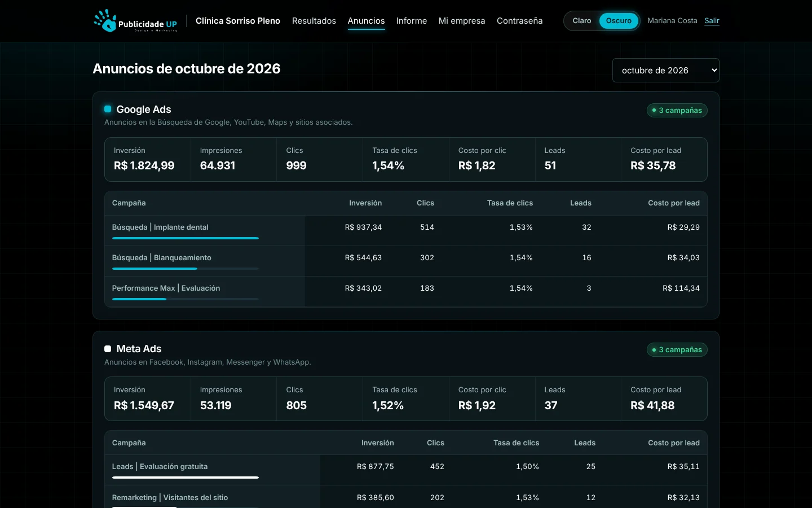The width and height of the screenshot is (812, 508).
Task: Open Mi empresa section
Action: 462,21
